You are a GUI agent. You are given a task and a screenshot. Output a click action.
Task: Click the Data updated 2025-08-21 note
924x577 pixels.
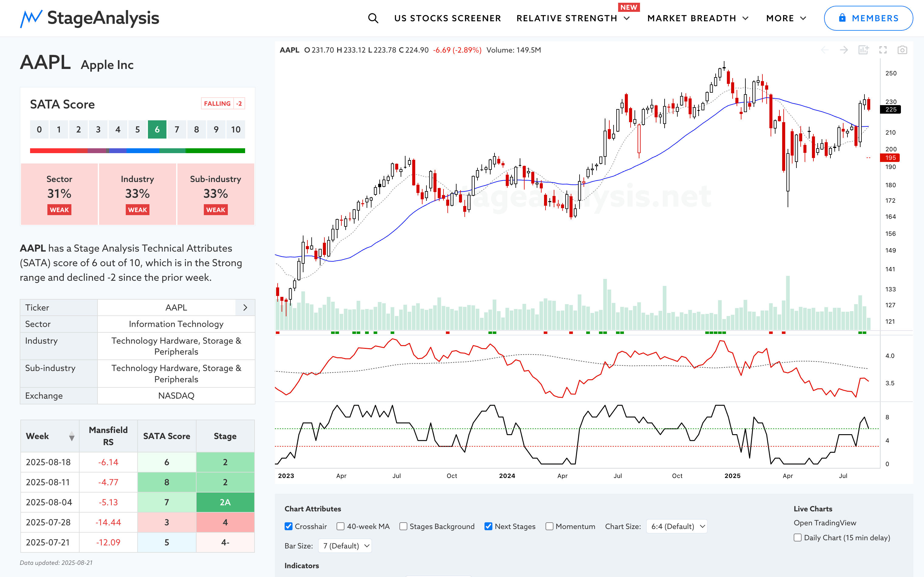pyautogui.click(x=56, y=562)
